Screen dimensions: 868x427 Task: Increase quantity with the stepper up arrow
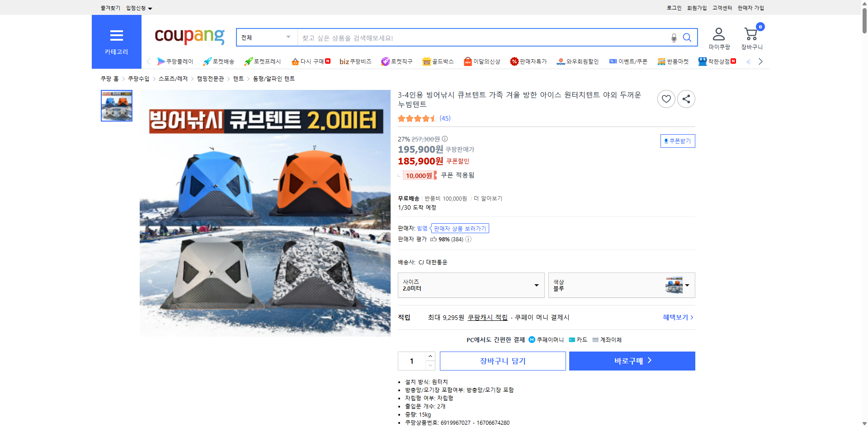coord(430,357)
